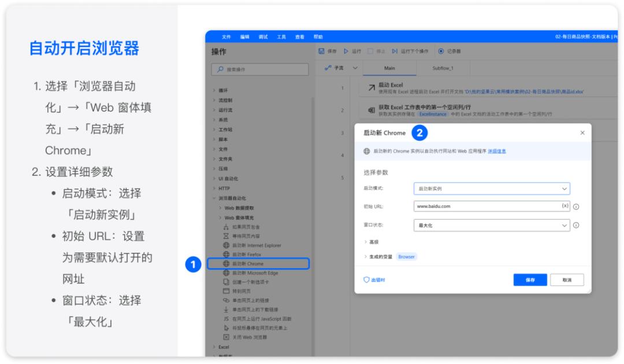624x364 pixels.
Task: Click the info icon next to 窗口状态 dropdown
Action: (576, 225)
